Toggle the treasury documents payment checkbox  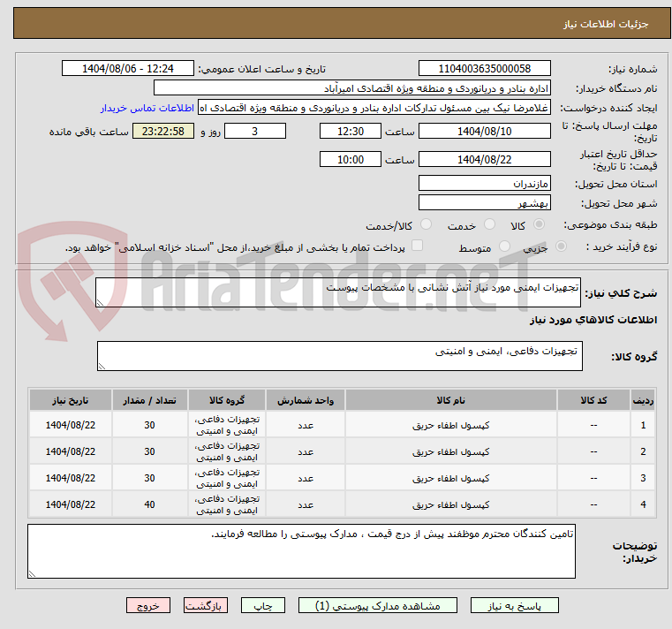coord(418,246)
